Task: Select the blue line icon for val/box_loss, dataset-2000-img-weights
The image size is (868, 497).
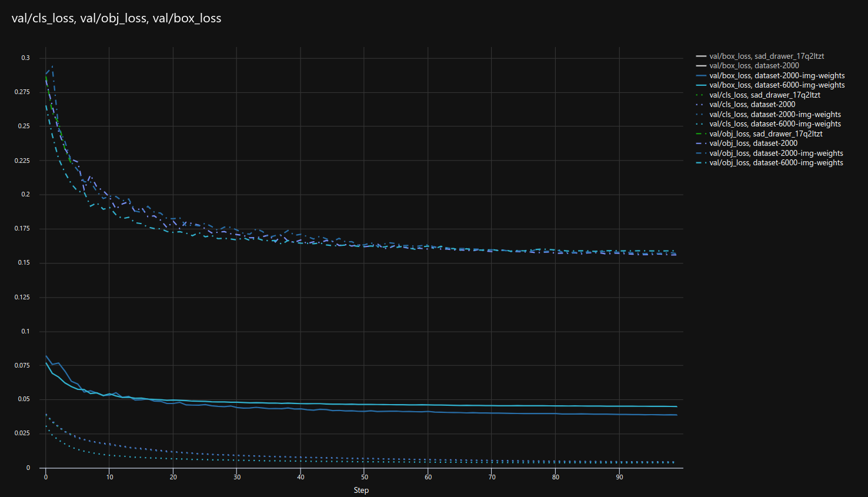Action: 700,75
